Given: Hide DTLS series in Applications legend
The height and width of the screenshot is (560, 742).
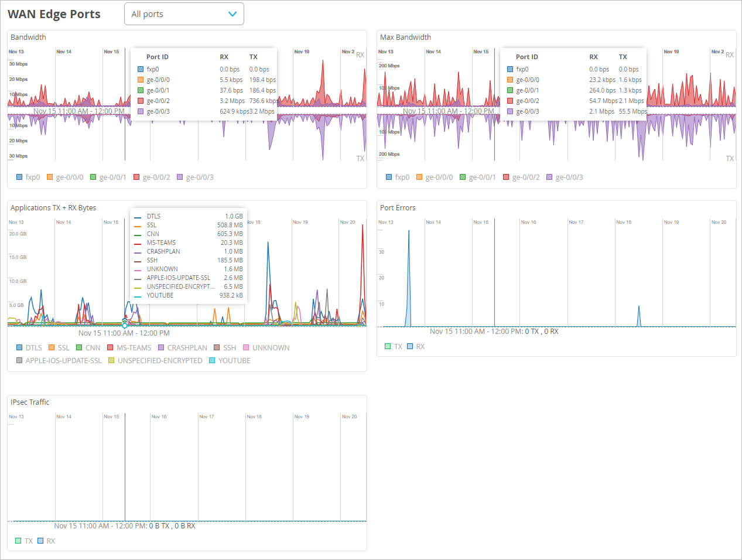Looking at the screenshot, I should point(29,347).
